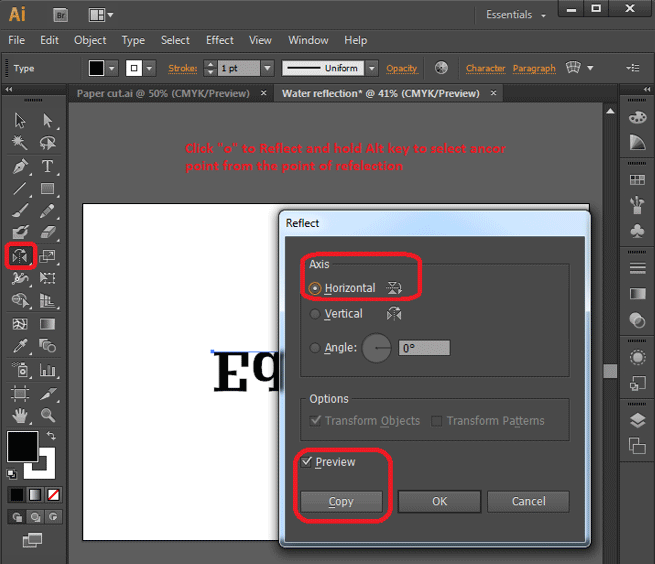The height and width of the screenshot is (564, 655).
Task: Pick the Blend tool
Action: (x=47, y=346)
